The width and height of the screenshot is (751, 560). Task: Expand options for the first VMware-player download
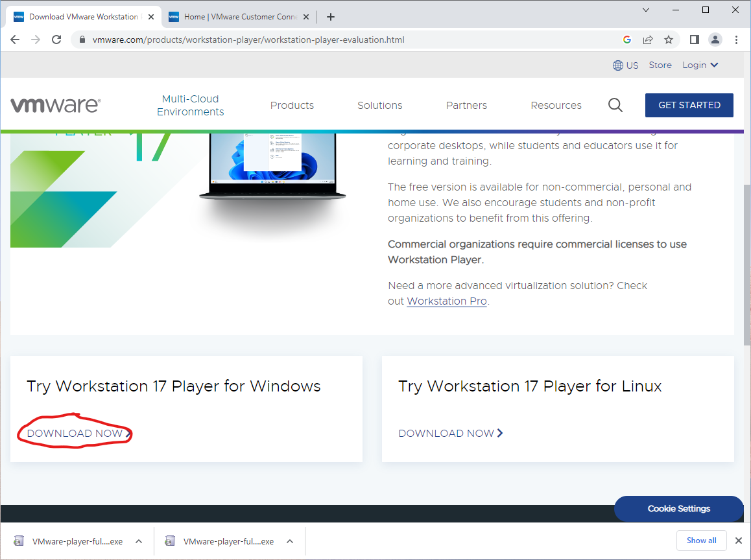pyautogui.click(x=138, y=541)
